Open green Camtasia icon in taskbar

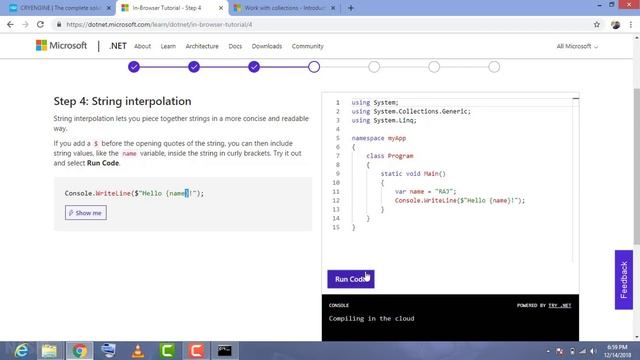(x=167, y=351)
